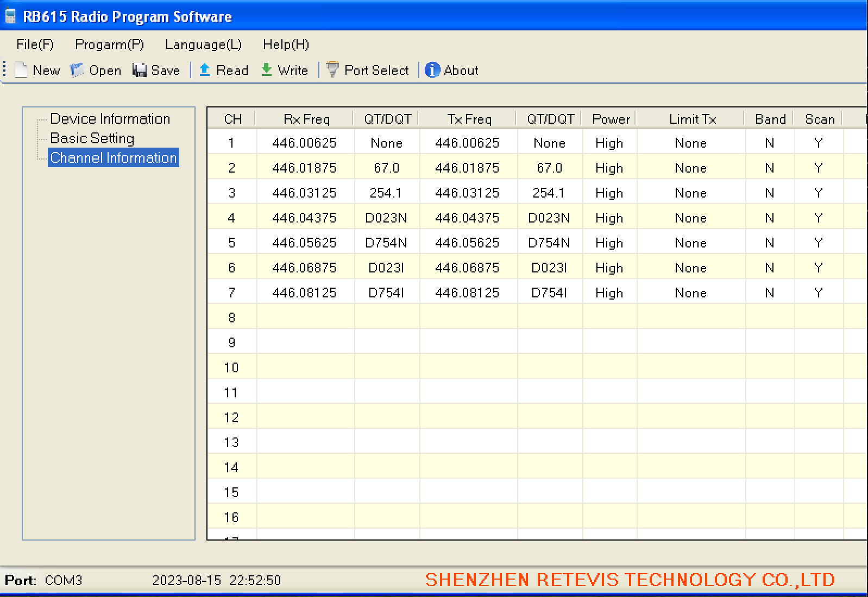The width and height of the screenshot is (868, 597).
Task: Click Rx QT/DQT None in channel 1
Action: [x=386, y=143]
